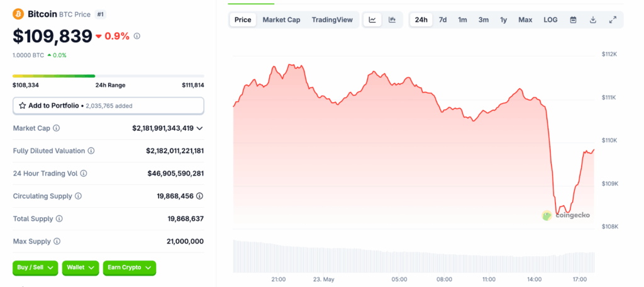Select the 3m time range
The height and width of the screenshot is (287, 644).
[484, 20]
